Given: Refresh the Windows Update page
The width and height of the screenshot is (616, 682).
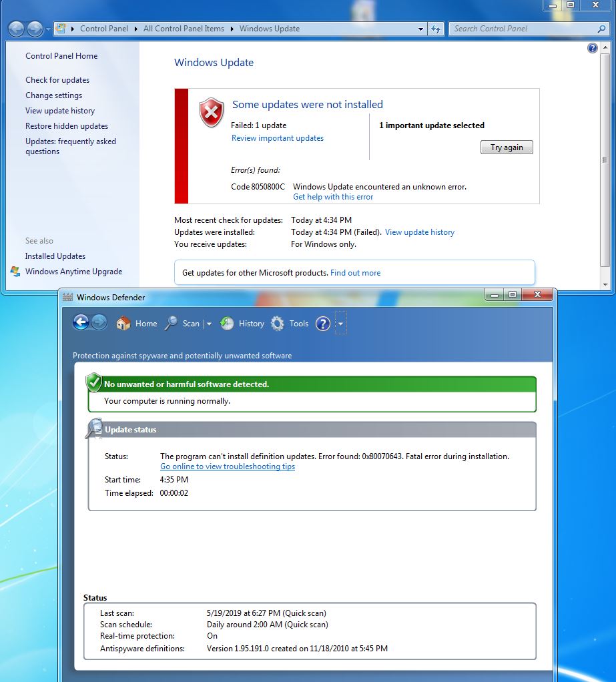Looking at the screenshot, I should tap(434, 29).
